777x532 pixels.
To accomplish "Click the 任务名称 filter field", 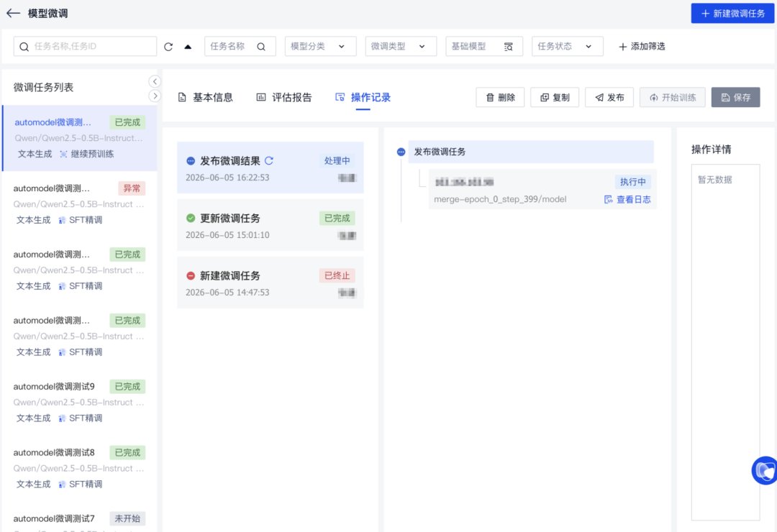I will point(240,46).
